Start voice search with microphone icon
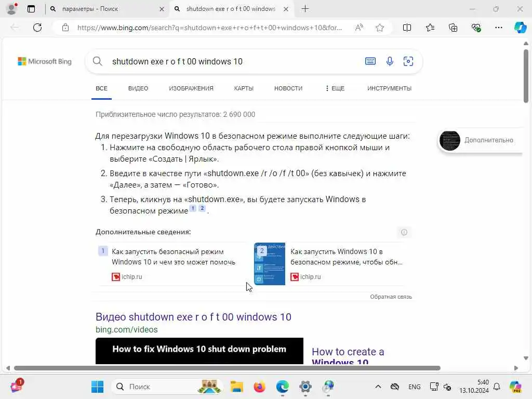 (390, 61)
